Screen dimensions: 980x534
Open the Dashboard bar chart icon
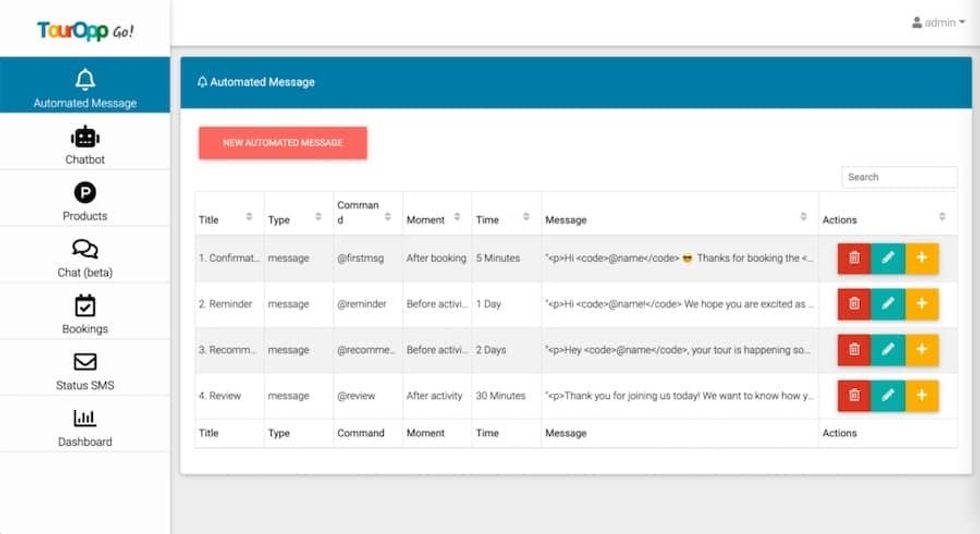85,418
